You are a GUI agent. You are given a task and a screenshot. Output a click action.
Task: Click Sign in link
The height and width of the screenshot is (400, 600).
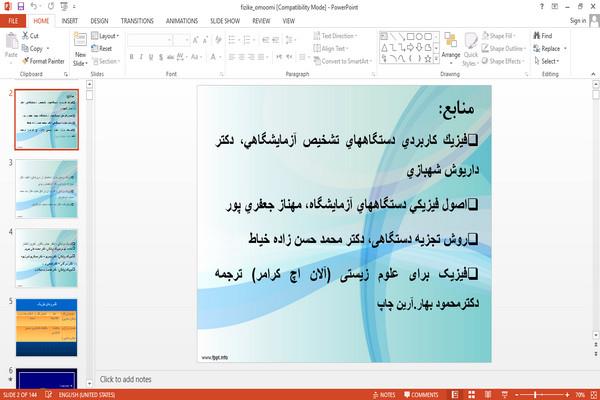click(578, 21)
